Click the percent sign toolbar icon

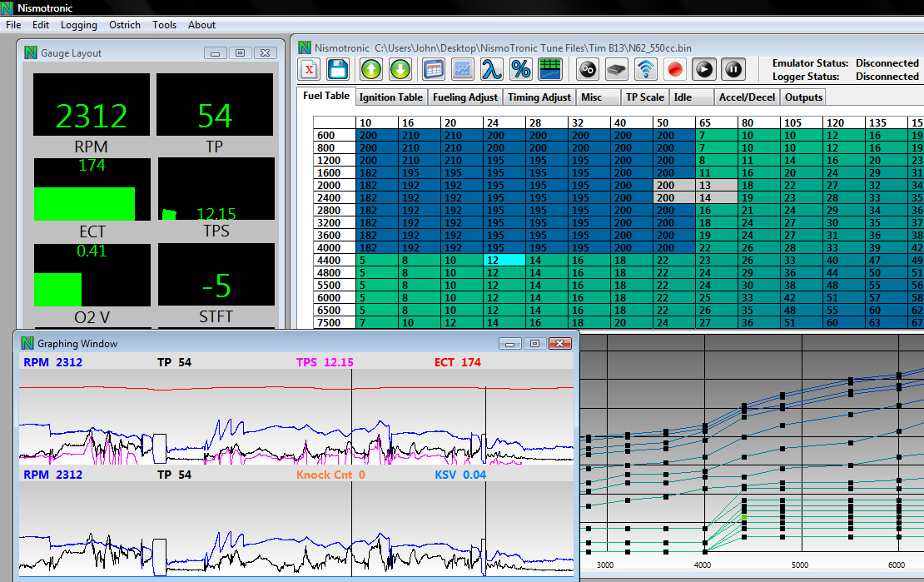click(x=521, y=69)
